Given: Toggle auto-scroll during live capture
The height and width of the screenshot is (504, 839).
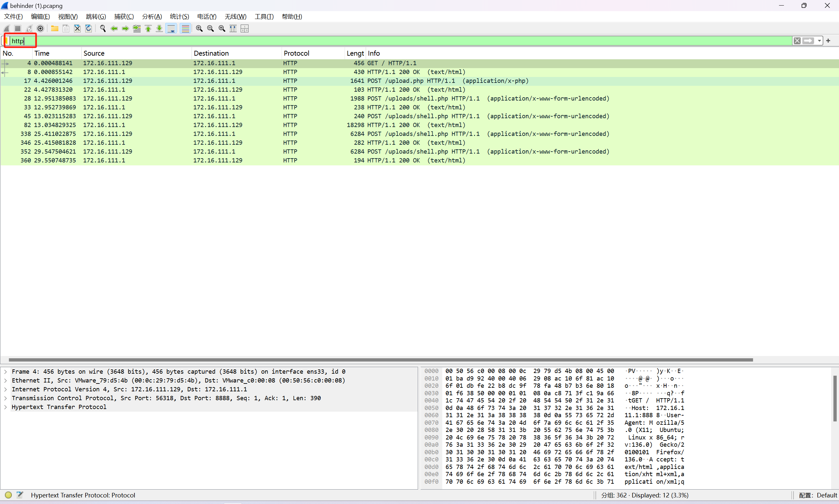Looking at the screenshot, I should pos(171,28).
